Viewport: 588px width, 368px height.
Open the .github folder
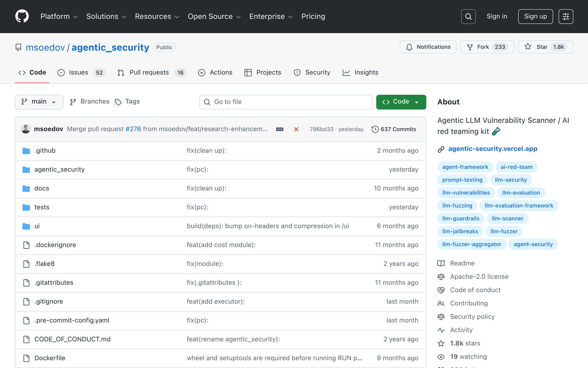(45, 151)
